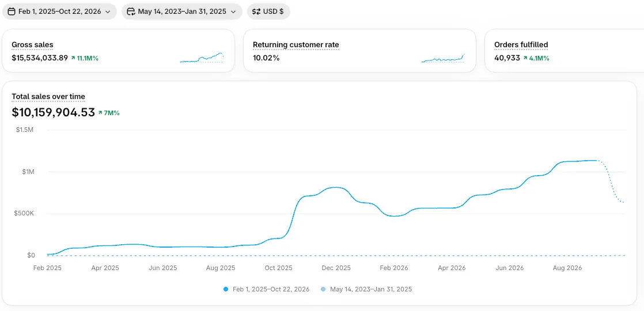Click the 40,933 orders fulfilled value
Viewport: 644px width, 311px height.
(507, 58)
